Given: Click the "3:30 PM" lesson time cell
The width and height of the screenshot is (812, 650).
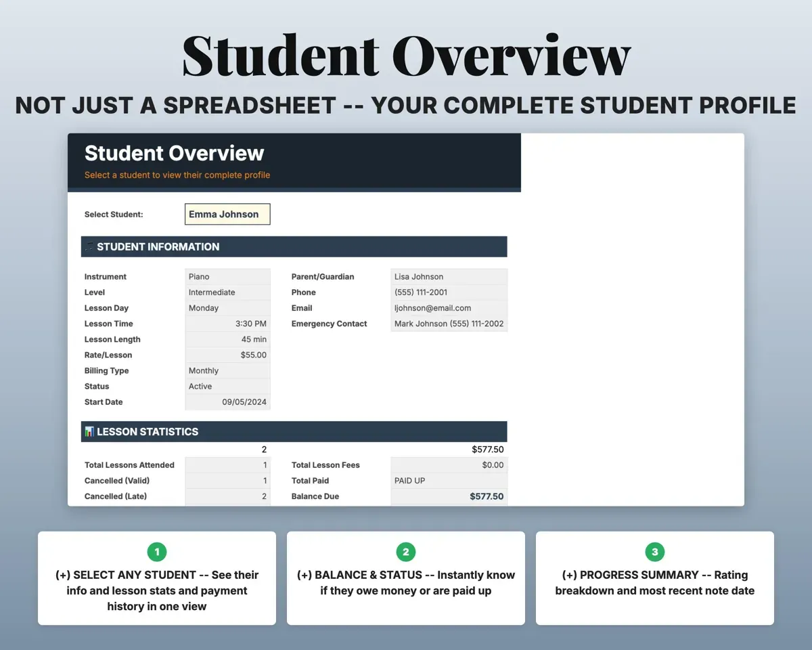Looking at the screenshot, I should coord(227,324).
